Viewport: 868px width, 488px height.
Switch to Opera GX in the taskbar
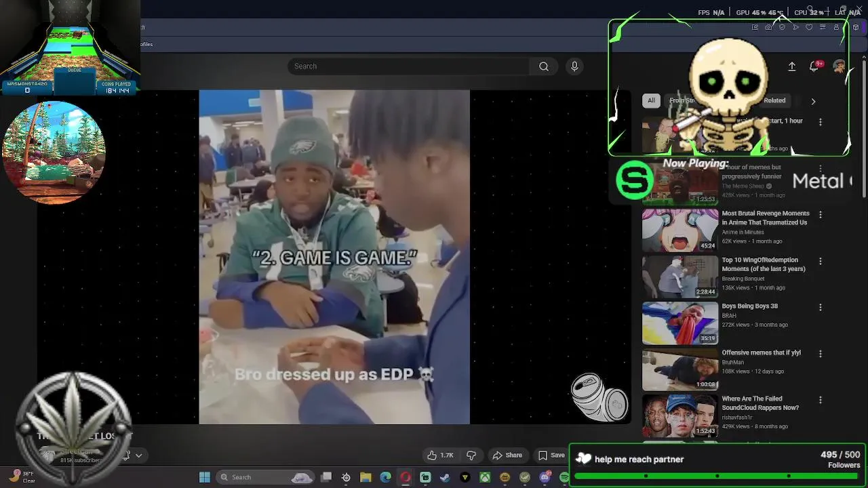[406, 477]
